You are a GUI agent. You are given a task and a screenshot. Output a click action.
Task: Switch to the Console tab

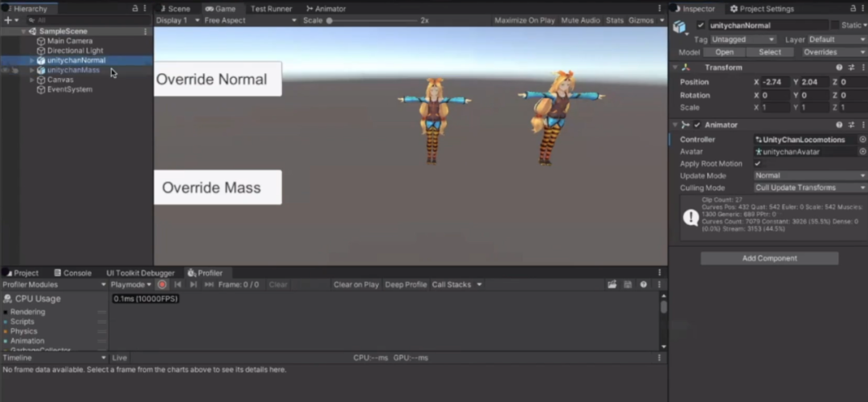(72, 273)
